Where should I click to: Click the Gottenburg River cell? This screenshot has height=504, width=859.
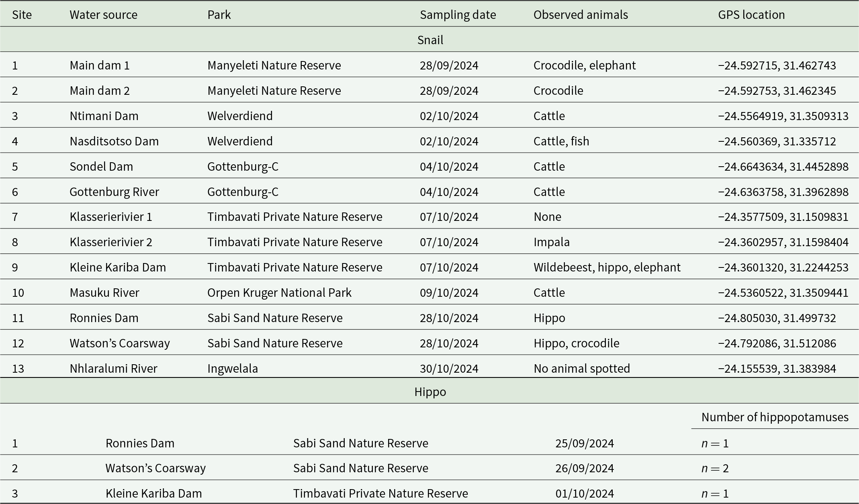pyautogui.click(x=114, y=192)
